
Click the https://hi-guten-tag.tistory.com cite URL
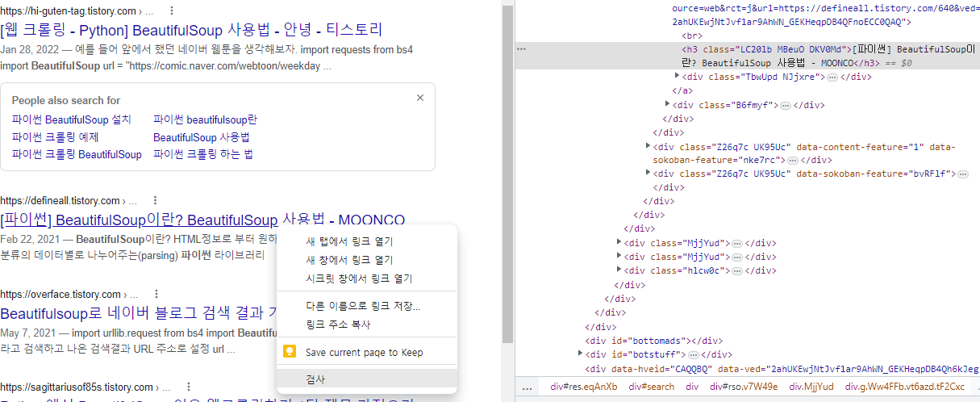[x=68, y=10]
